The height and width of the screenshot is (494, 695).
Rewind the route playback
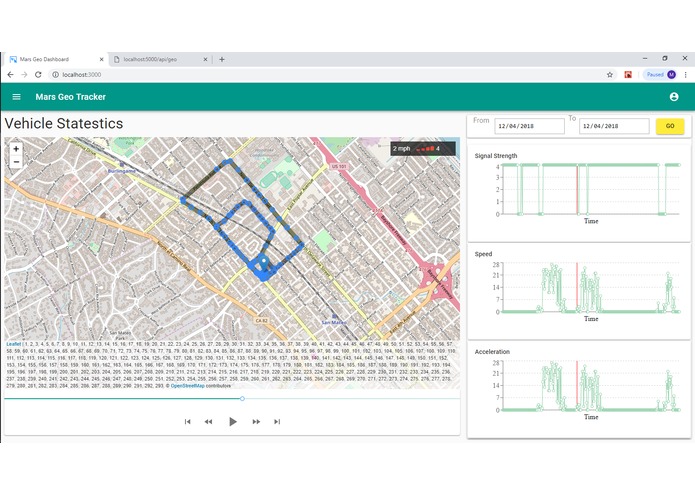click(x=208, y=421)
